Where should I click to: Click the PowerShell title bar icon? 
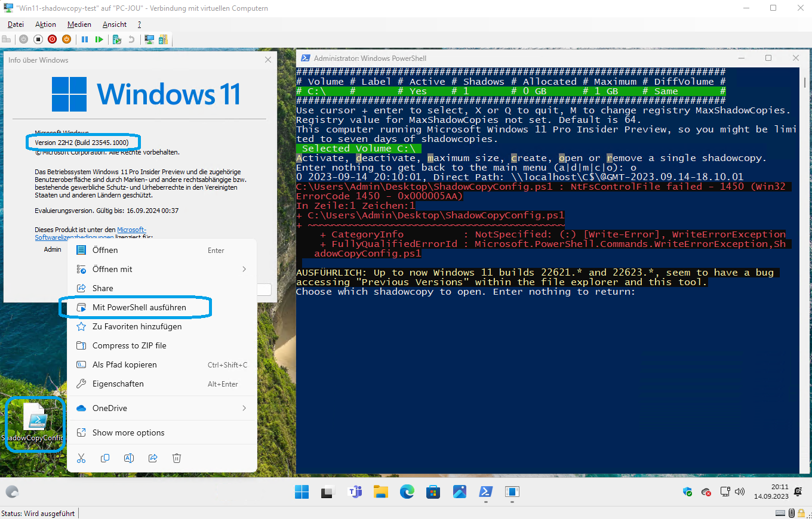[x=305, y=58]
